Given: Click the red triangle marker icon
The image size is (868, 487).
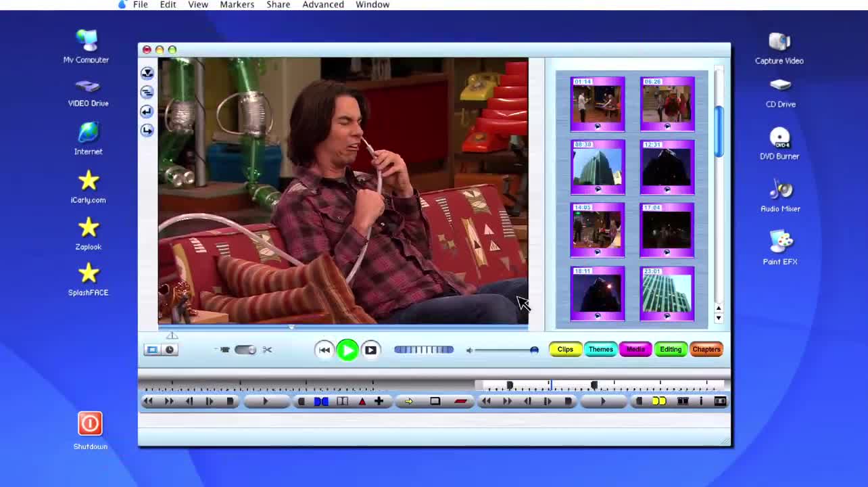Looking at the screenshot, I should click(x=362, y=402).
